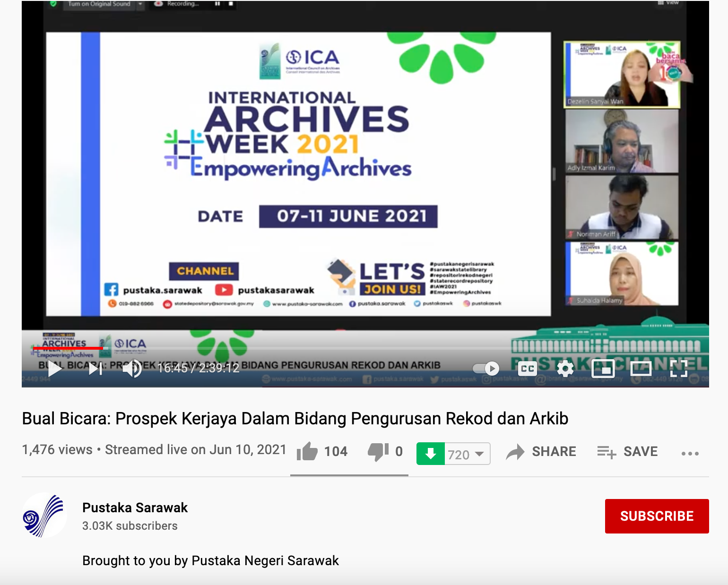Viewport: 728px width, 585px height.
Task: Share the video
Action: [x=541, y=452]
